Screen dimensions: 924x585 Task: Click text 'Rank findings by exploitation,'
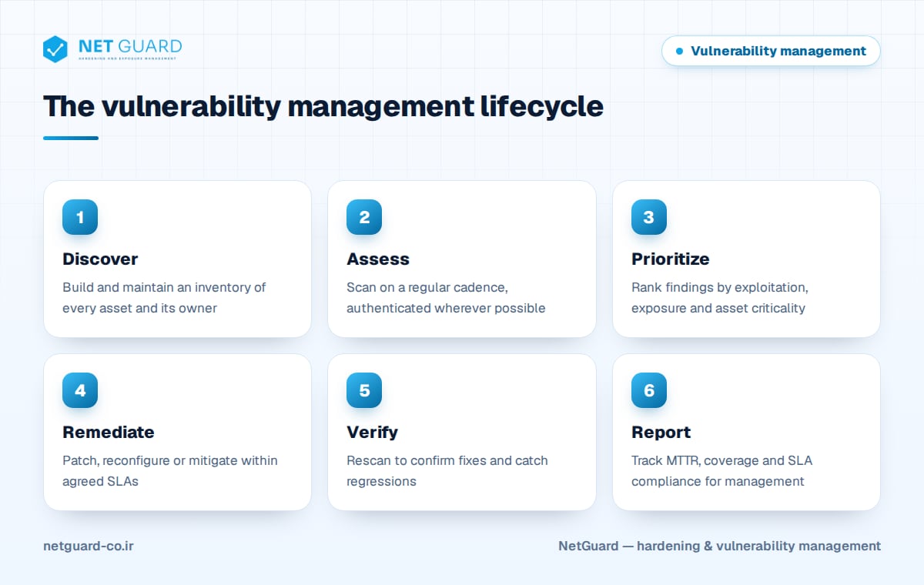[719, 287]
